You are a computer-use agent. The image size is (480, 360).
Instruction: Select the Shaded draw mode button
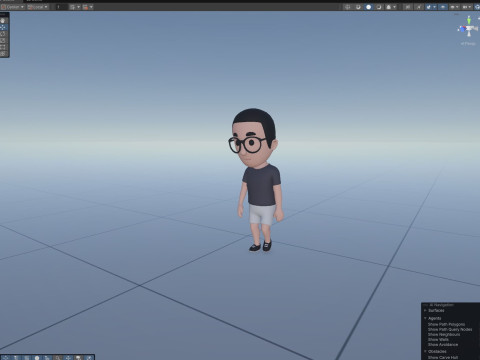tap(368, 7)
